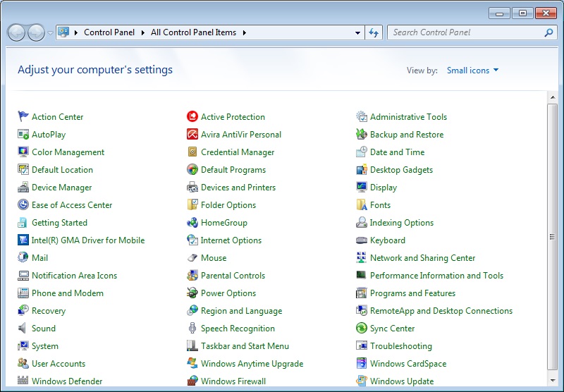Open the Speech Recognition microphone icon
This screenshot has height=392, width=564.
pos(192,328)
